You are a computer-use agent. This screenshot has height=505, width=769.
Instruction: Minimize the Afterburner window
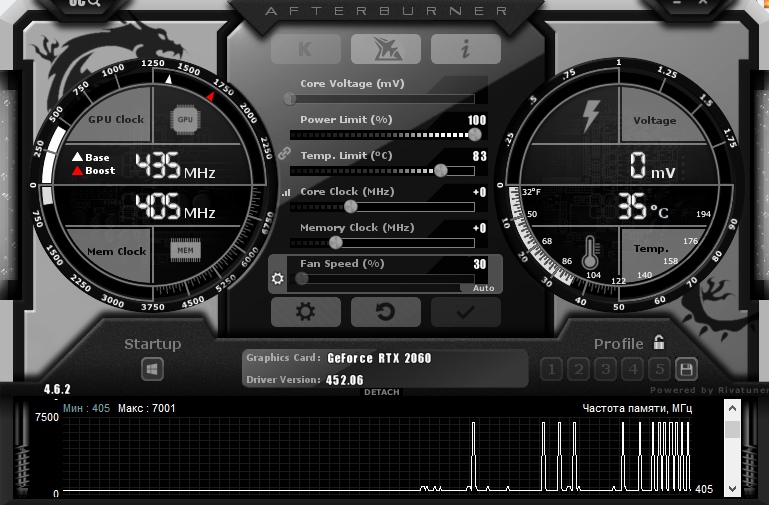point(677,2)
